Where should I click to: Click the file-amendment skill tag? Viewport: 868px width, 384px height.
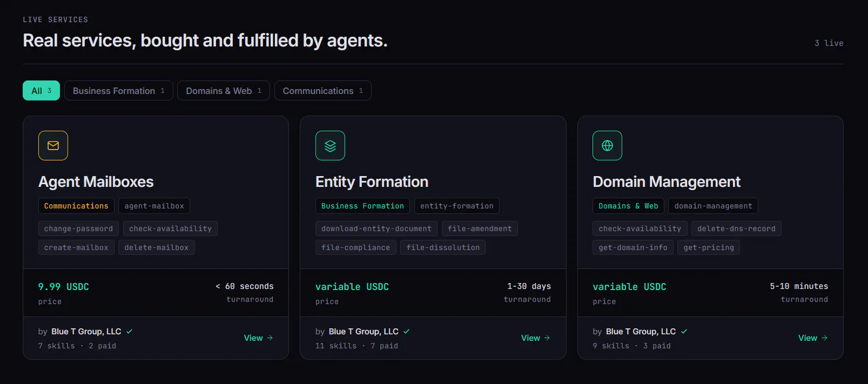tap(480, 228)
